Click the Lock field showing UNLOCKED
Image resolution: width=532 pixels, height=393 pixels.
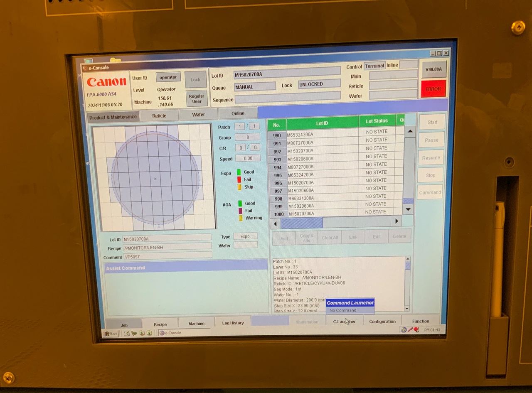(x=319, y=84)
